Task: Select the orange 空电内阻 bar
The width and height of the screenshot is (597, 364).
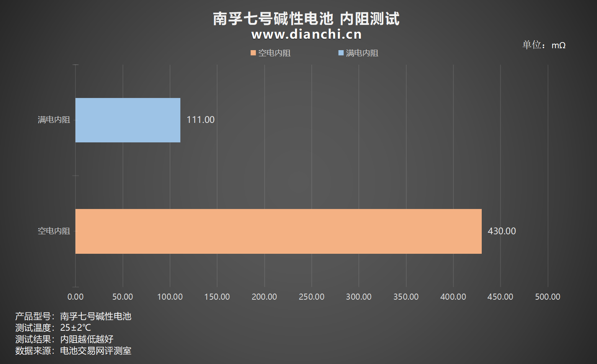Action: tap(278, 231)
